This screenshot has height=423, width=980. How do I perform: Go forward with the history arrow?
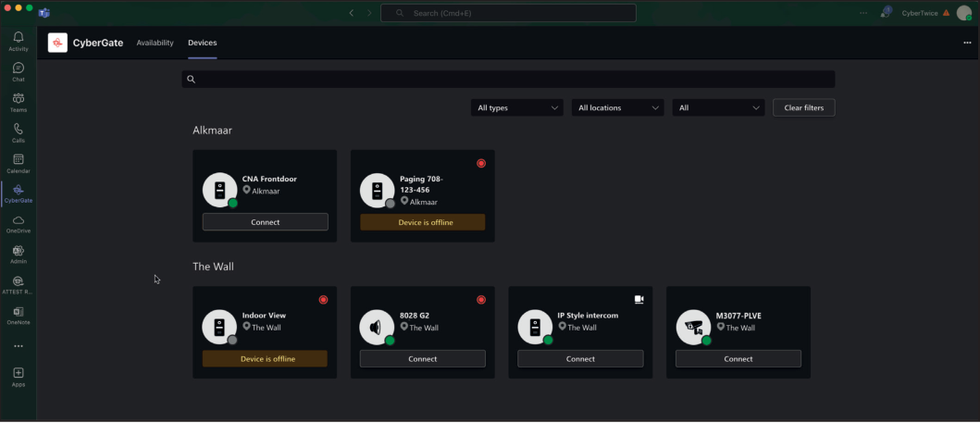[x=369, y=13]
